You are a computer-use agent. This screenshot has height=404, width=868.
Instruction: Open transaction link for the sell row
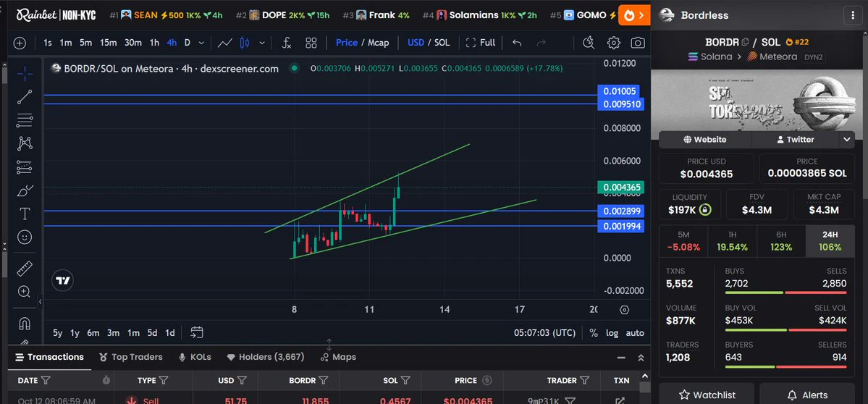click(620, 401)
